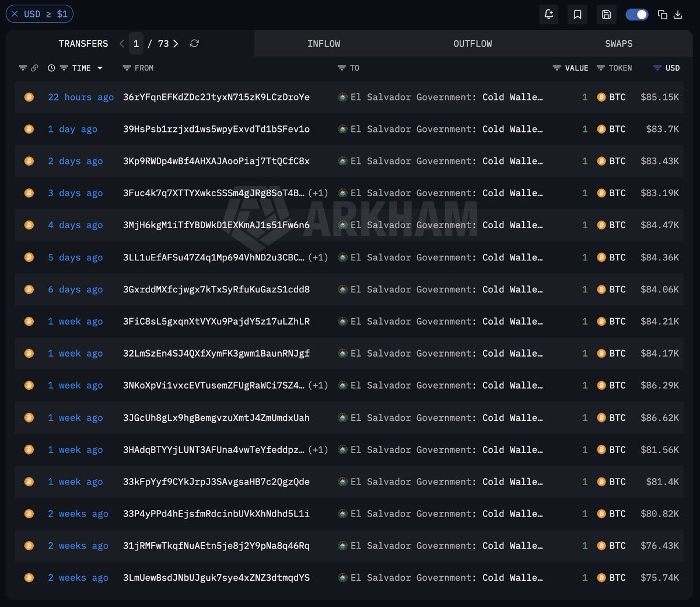Click the floppy-disk save icon

pyautogui.click(x=607, y=15)
